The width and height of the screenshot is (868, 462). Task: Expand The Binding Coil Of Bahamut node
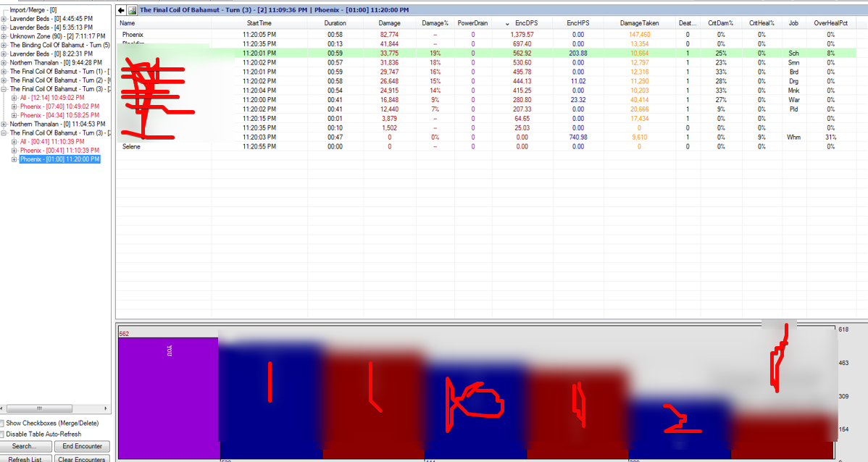(4, 46)
